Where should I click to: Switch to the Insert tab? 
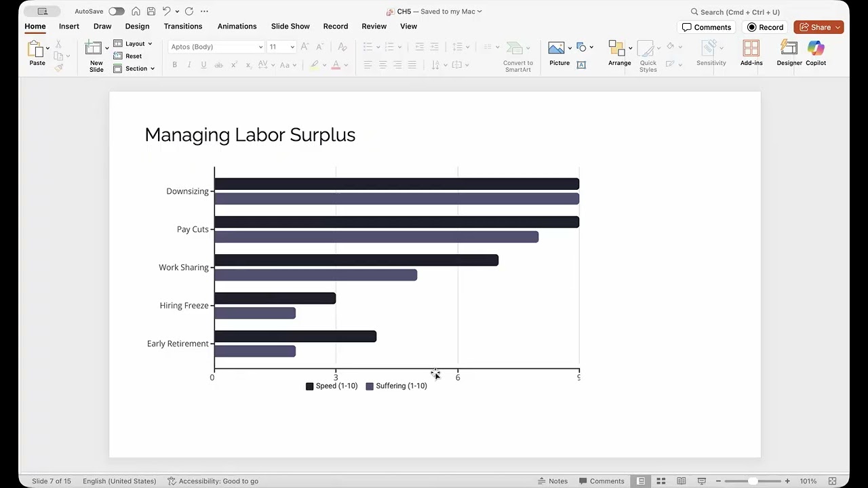click(x=69, y=26)
